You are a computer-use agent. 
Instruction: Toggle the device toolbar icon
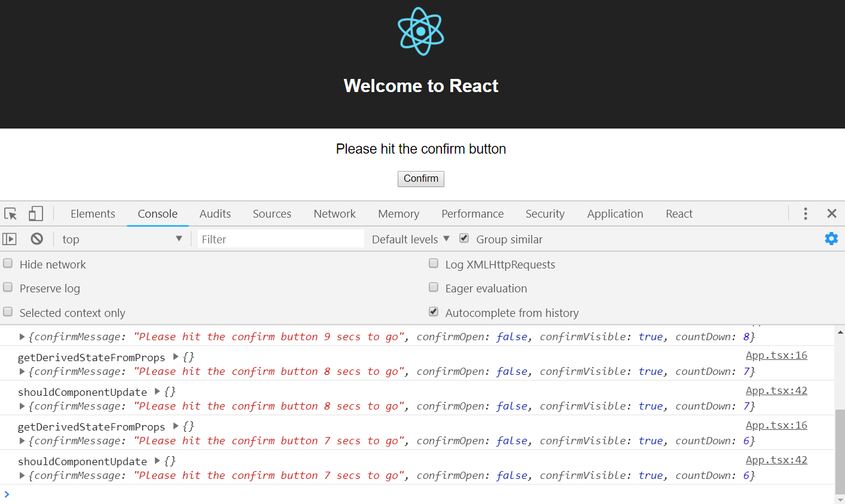click(x=36, y=214)
